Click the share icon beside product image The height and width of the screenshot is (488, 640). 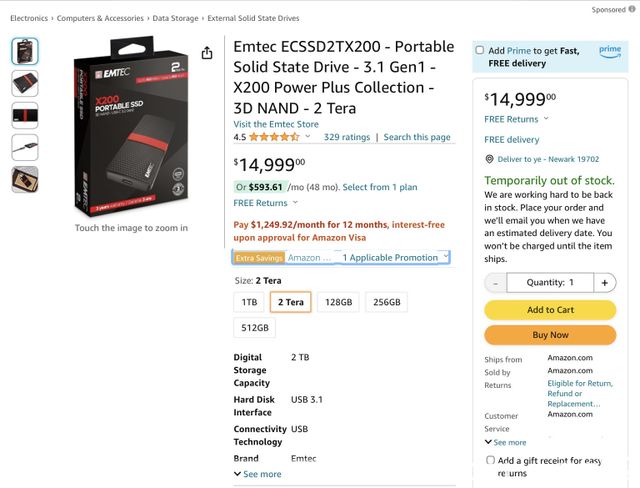[x=207, y=53]
